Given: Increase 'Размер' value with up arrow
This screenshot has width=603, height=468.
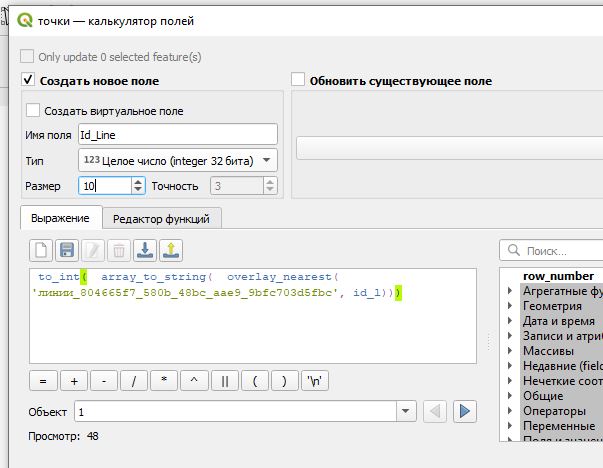Looking at the screenshot, I should click(x=138, y=182).
